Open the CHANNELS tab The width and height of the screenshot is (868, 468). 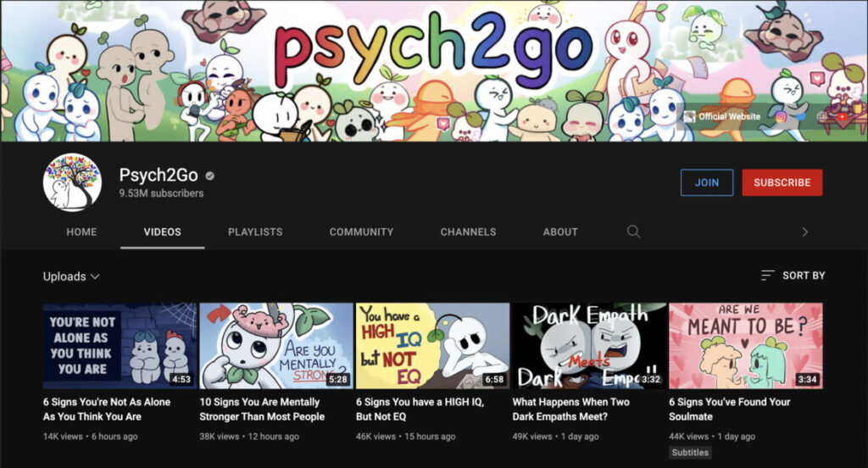point(468,232)
